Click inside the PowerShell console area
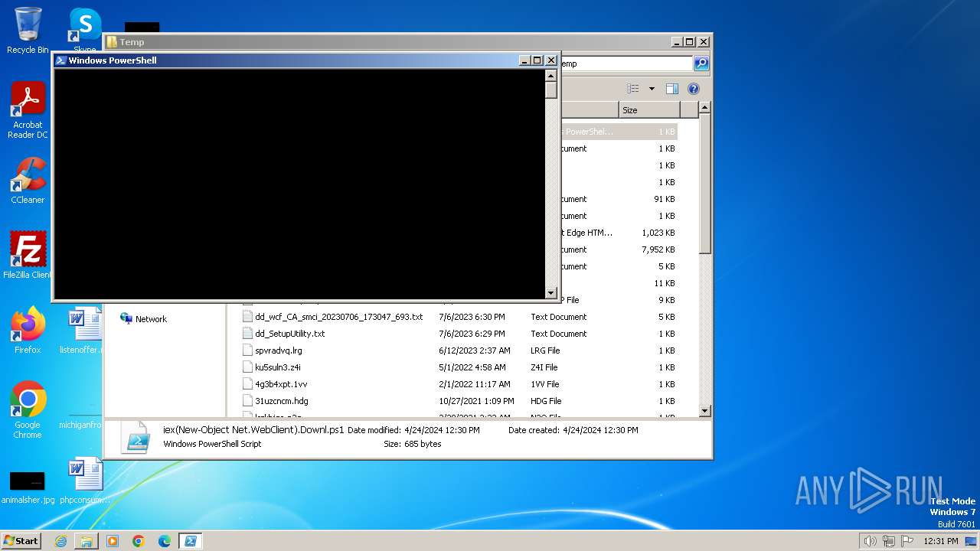Image resolution: width=980 pixels, height=551 pixels. [x=299, y=184]
